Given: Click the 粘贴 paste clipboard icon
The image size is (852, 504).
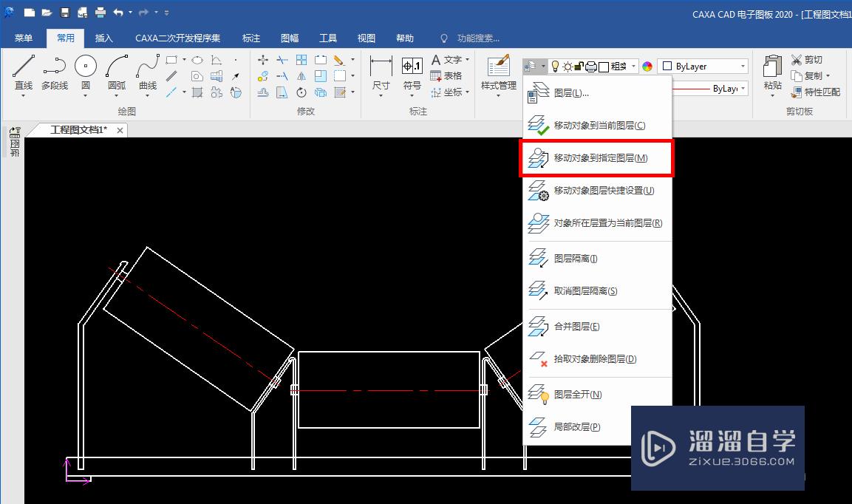Looking at the screenshot, I should (x=773, y=67).
